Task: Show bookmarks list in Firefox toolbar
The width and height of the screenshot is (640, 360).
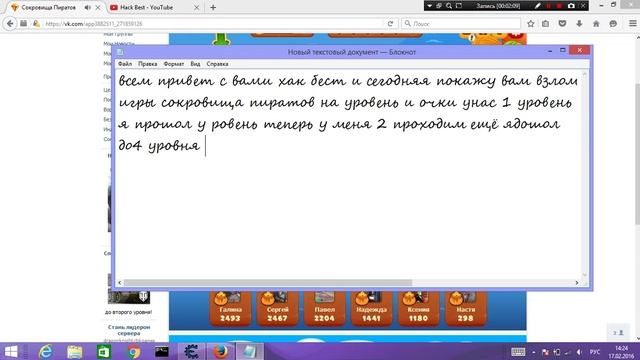Action: (546, 24)
